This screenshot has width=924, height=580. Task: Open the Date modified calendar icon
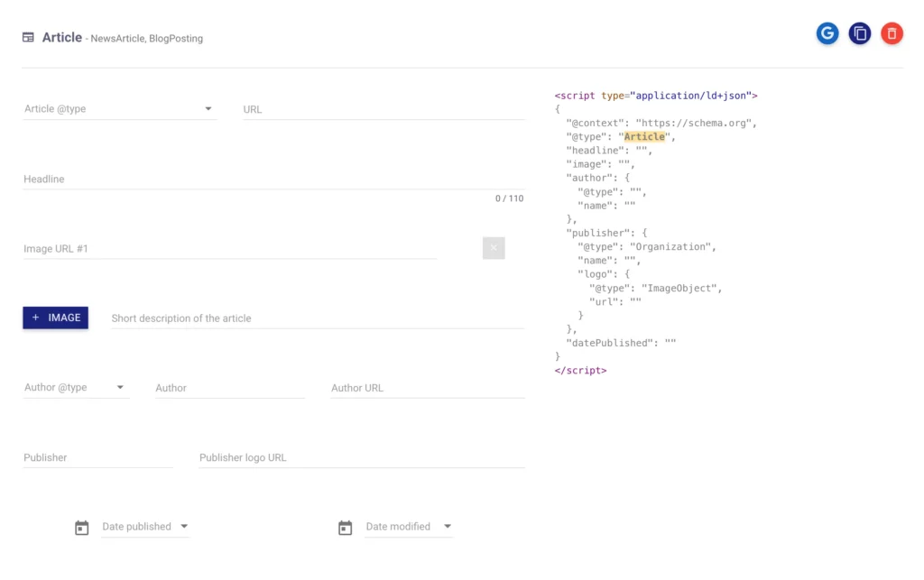346,528
